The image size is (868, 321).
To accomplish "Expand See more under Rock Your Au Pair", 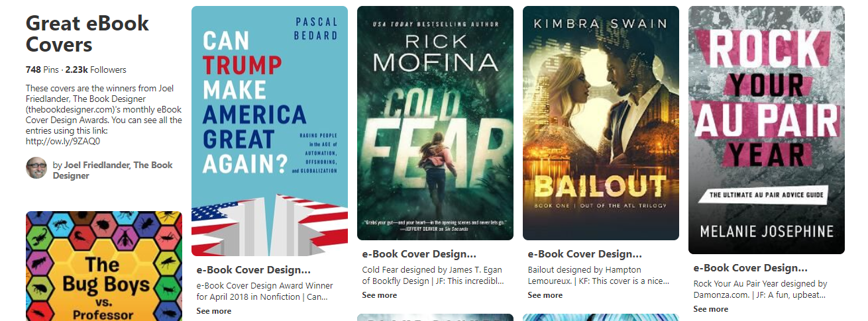I will (x=711, y=309).
